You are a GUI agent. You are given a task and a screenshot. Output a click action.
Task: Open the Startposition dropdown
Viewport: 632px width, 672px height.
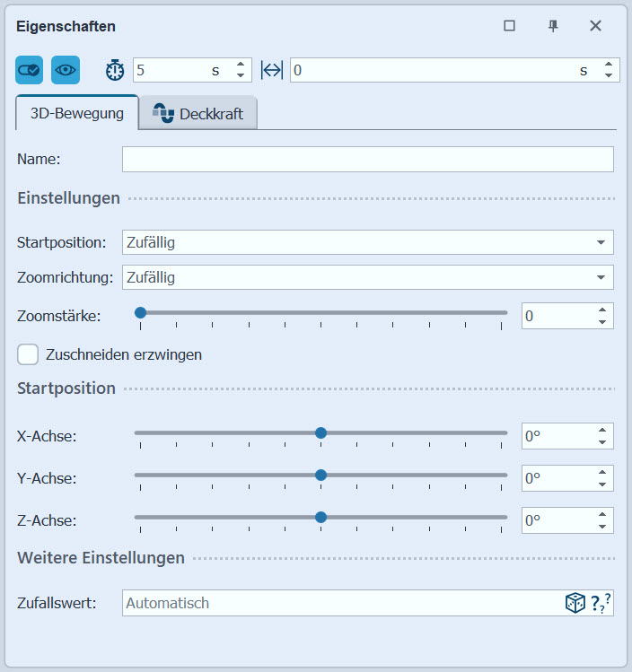600,242
